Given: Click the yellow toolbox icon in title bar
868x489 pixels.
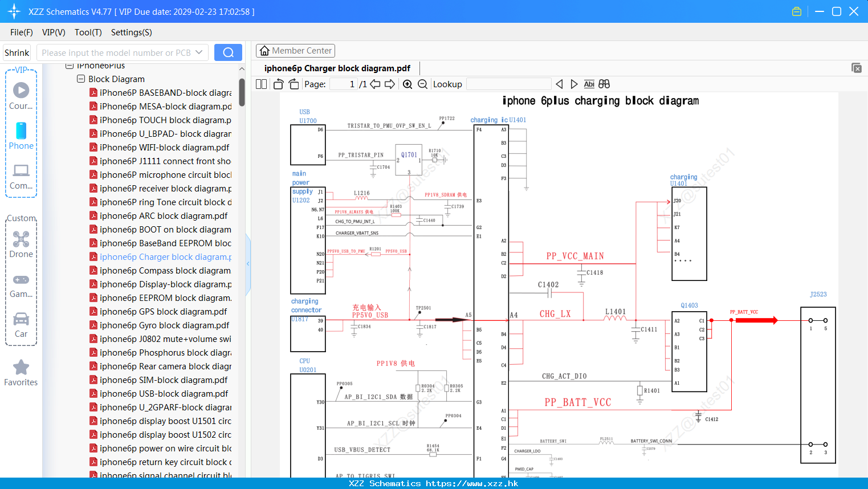Looking at the screenshot, I should click(x=797, y=11).
